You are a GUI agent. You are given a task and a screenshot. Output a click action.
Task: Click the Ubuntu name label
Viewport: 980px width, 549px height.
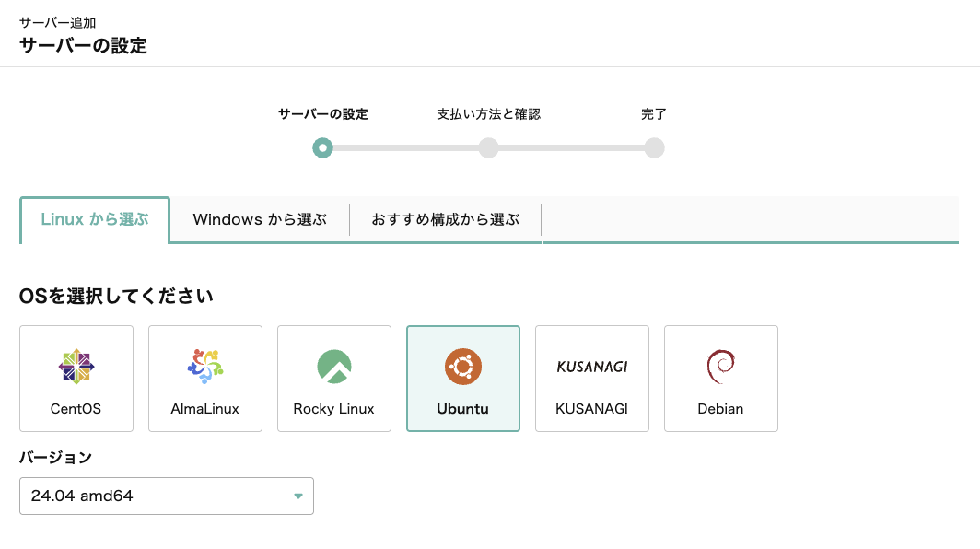(463, 409)
